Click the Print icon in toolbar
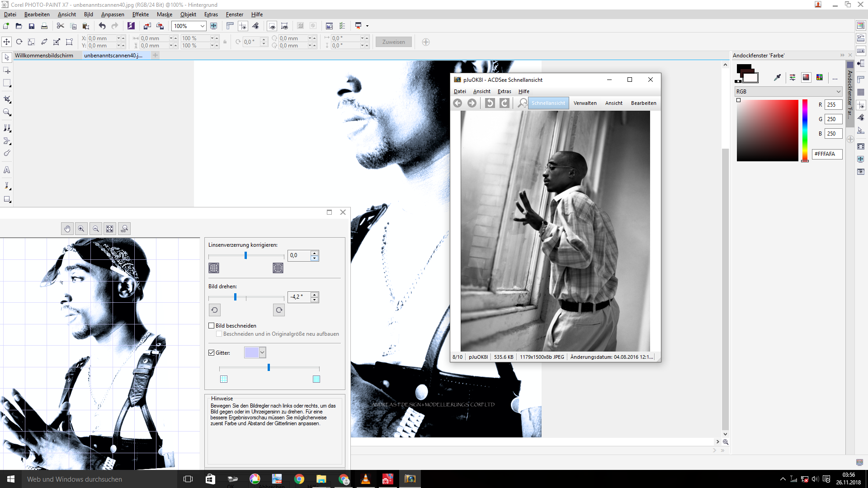Image resolution: width=868 pixels, height=488 pixels. [44, 26]
